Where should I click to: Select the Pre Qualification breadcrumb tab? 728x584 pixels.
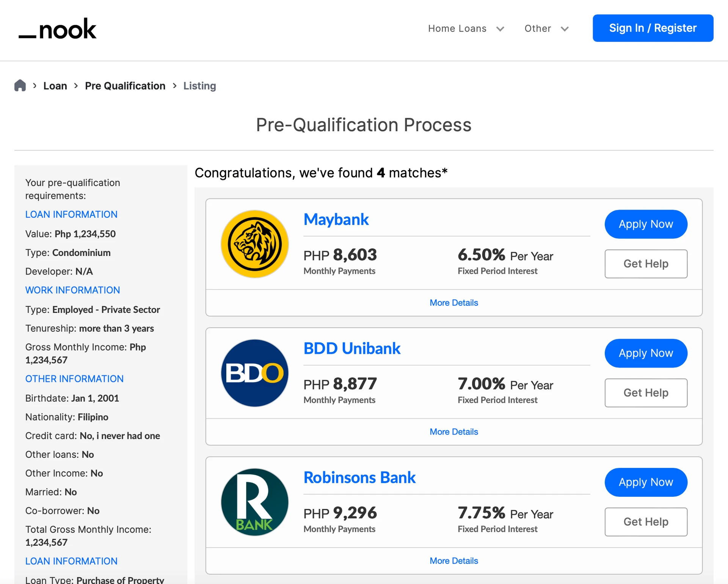pos(125,85)
